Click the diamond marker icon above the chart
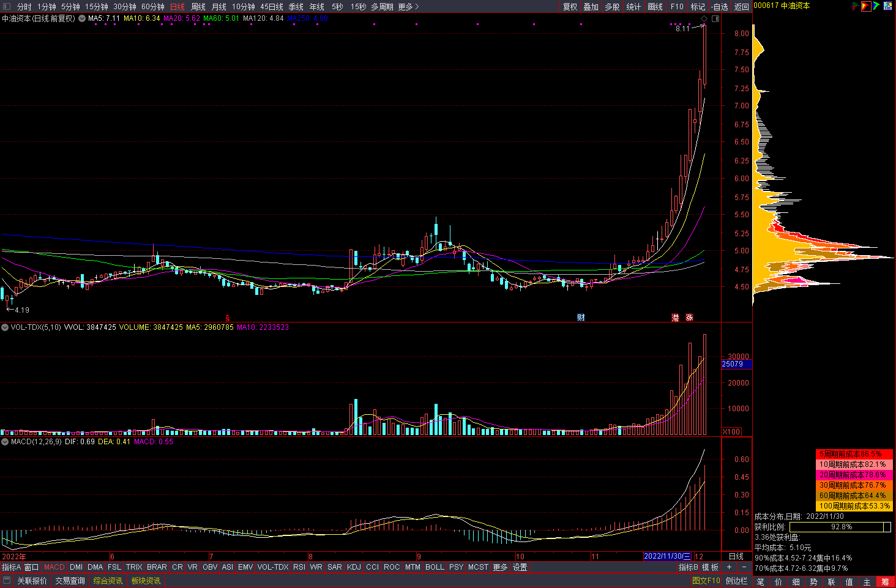896x588 pixels. [x=704, y=19]
